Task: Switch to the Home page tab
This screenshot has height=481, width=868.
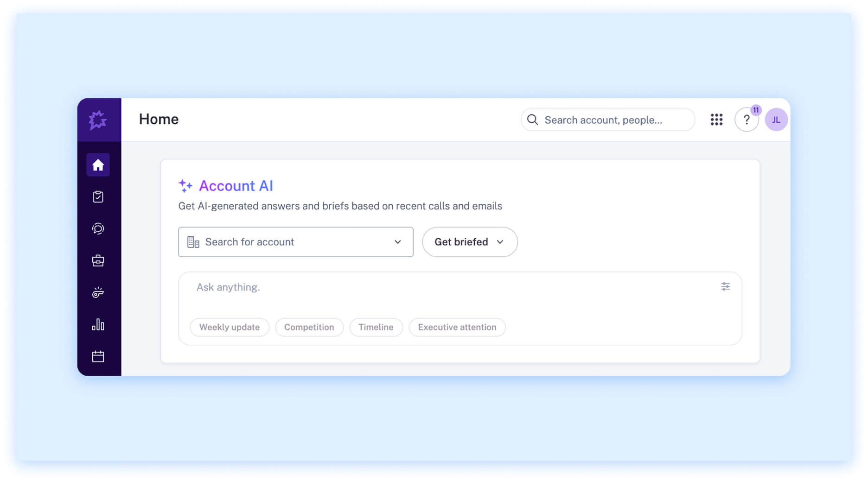Action: click(x=159, y=119)
